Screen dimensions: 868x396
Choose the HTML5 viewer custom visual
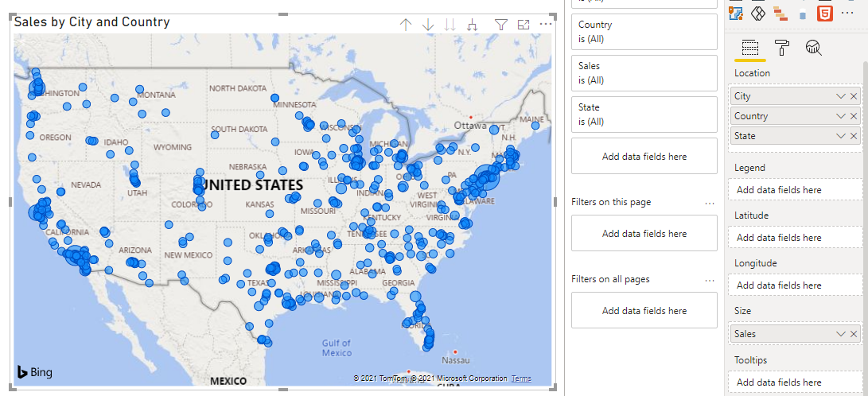click(825, 12)
